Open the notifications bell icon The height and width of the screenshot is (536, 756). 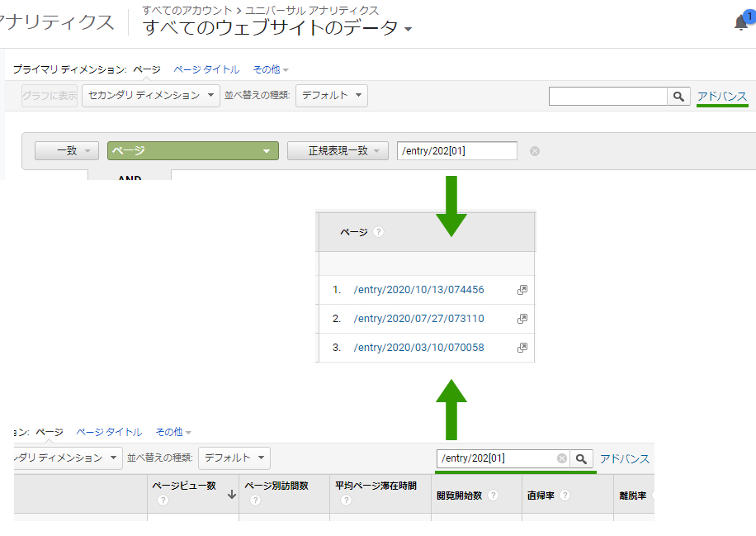pyautogui.click(x=740, y=22)
